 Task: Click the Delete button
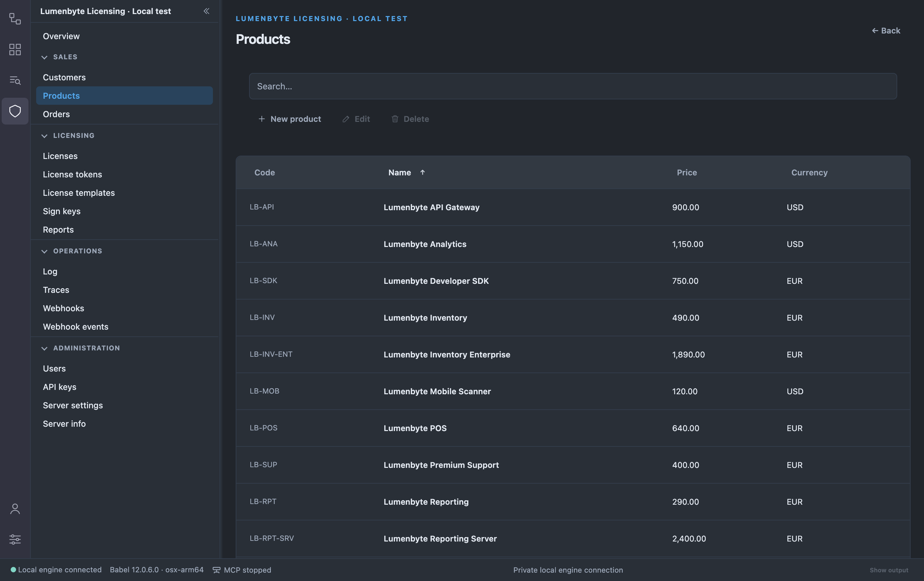click(x=410, y=119)
